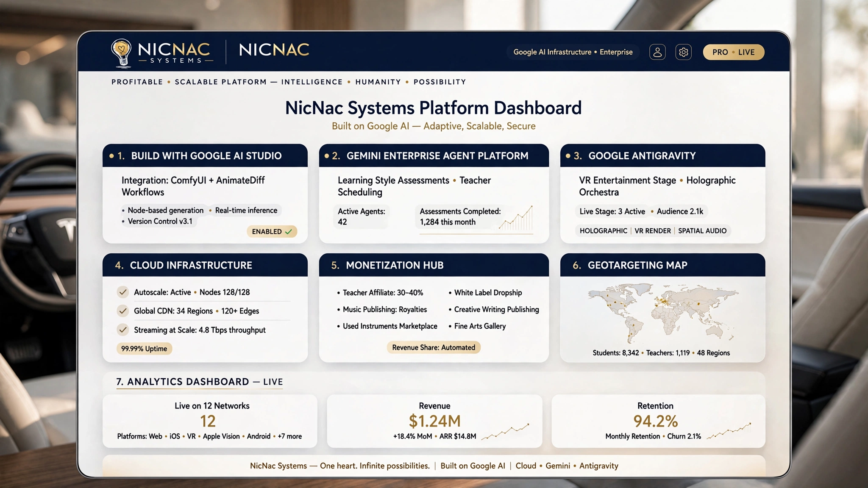868x488 pixels.
Task: Click Fine Arts Gallery item
Action: [480, 326]
